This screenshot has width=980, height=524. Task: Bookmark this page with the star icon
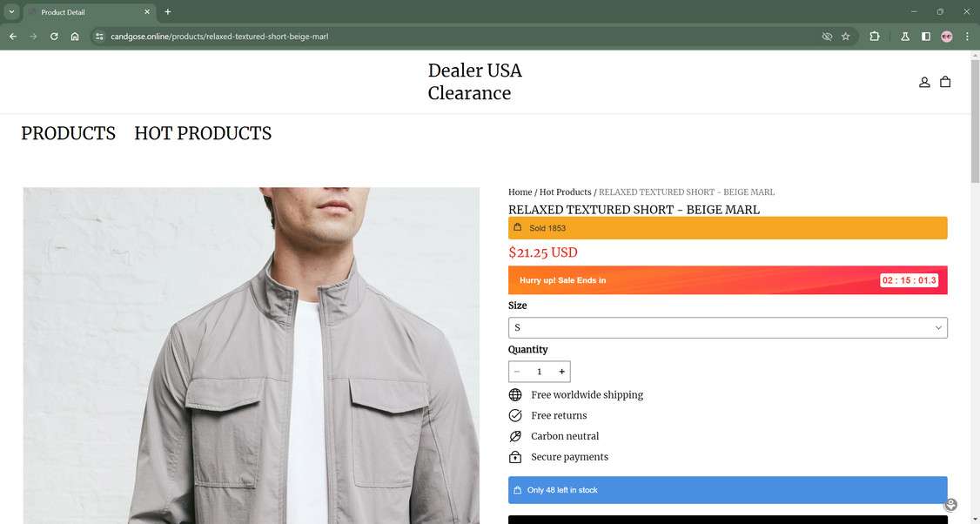click(x=845, y=37)
